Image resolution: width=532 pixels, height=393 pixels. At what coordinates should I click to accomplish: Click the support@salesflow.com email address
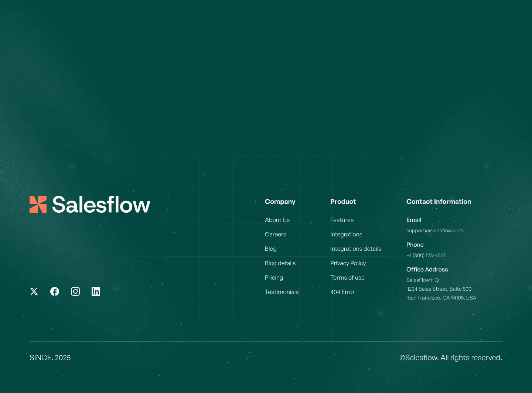point(434,230)
